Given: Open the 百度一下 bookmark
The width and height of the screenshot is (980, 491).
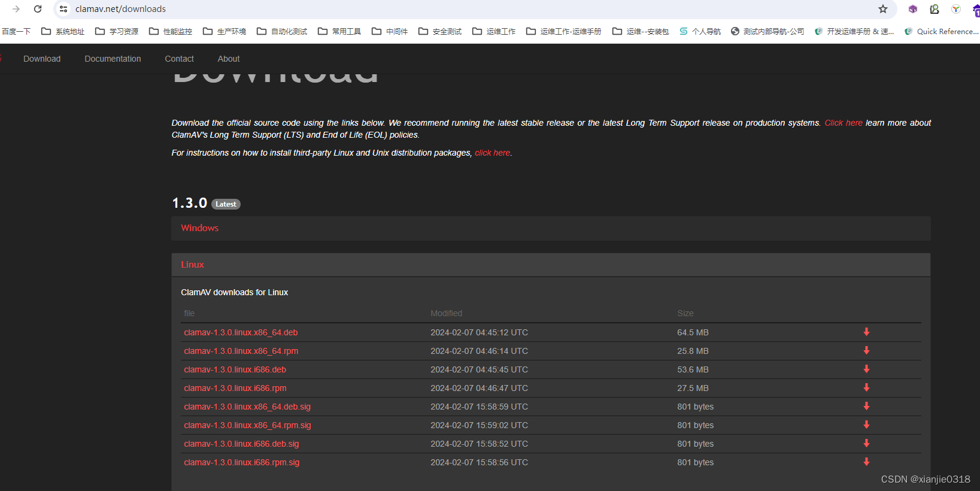Looking at the screenshot, I should tap(16, 31).
